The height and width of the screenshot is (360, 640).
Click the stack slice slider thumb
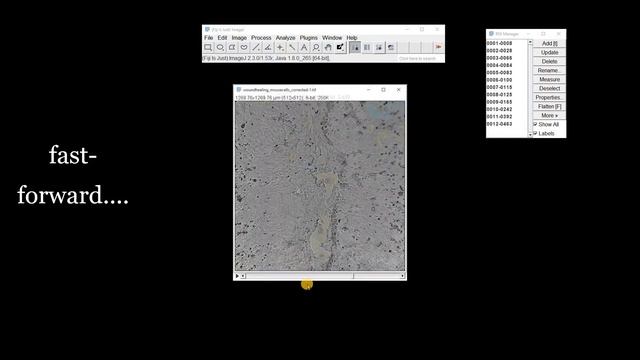(x=353, y=276)
